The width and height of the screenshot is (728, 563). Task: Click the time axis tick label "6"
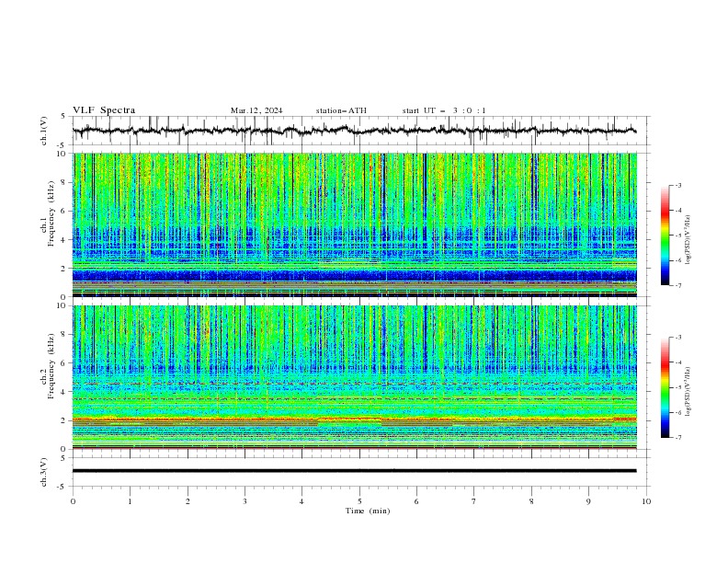pyautogui.click(x=416, y=501)
